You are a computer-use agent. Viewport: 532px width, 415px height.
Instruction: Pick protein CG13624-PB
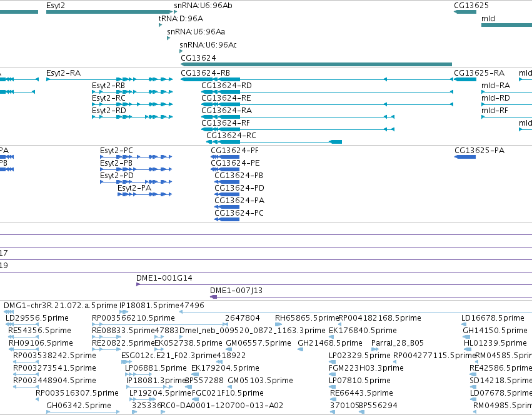point(239,176)
